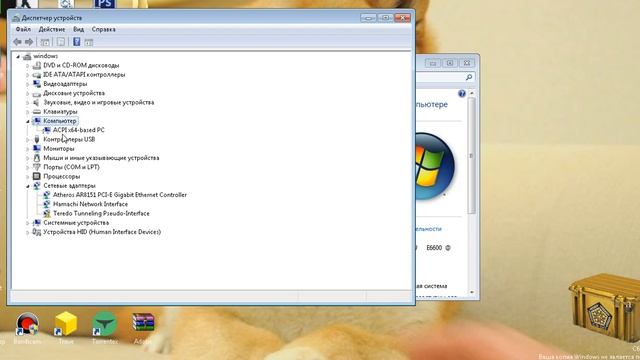640x360 pixels.
Task: Open the Справка menu
Action: 103,29
